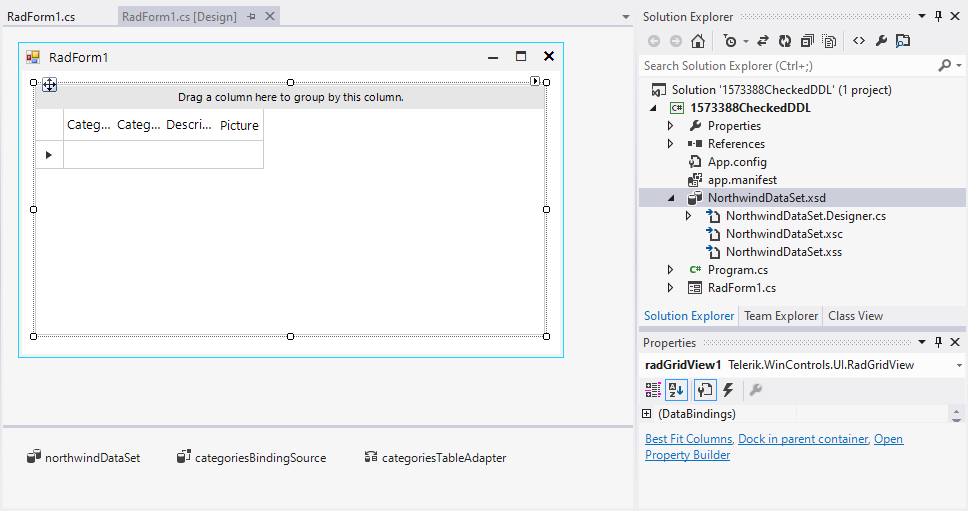
Task: Expand Program.cs node
Action: [671, 270]
